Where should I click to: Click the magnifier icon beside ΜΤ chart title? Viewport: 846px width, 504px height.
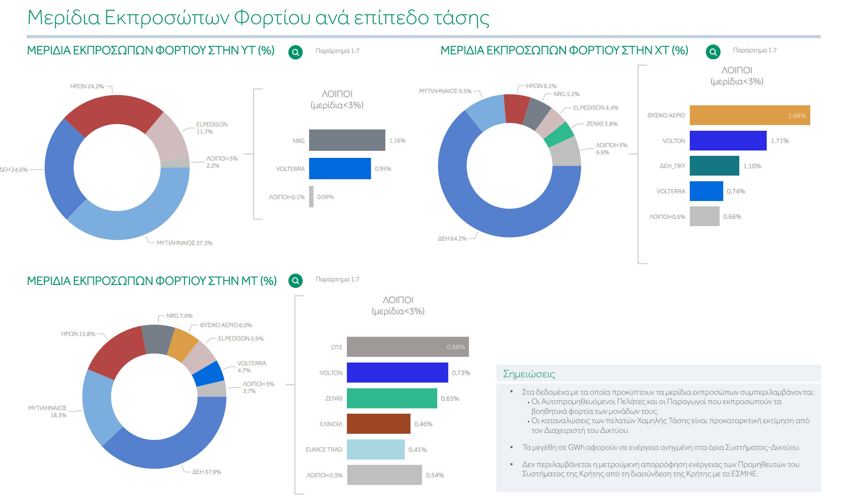point(295,281)
